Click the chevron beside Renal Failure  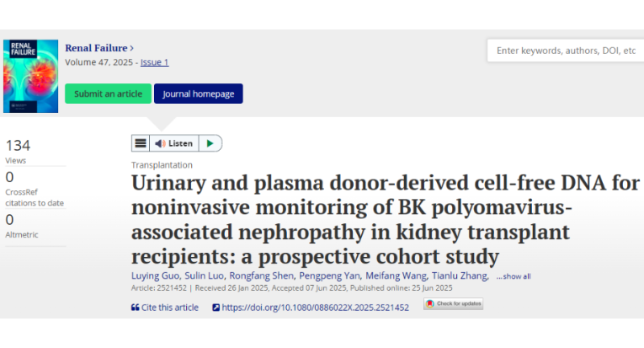(132, 49)
